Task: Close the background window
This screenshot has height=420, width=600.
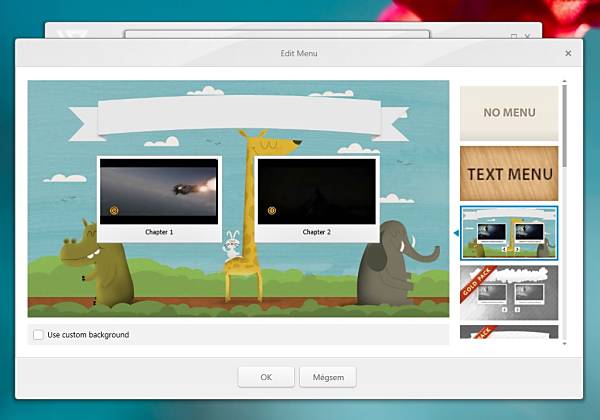Action: (x=527, y=36)
